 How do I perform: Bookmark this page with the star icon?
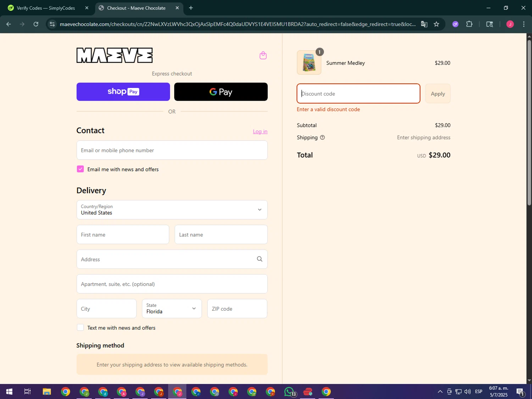click(x=436, y=24)
